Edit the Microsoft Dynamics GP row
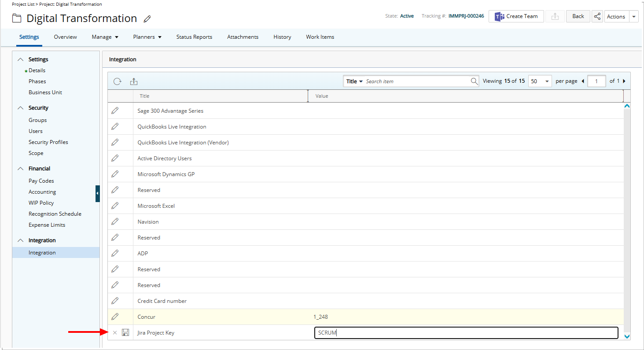Image resolution: width=644 pixels, height=350 pixels. [115, 174]
